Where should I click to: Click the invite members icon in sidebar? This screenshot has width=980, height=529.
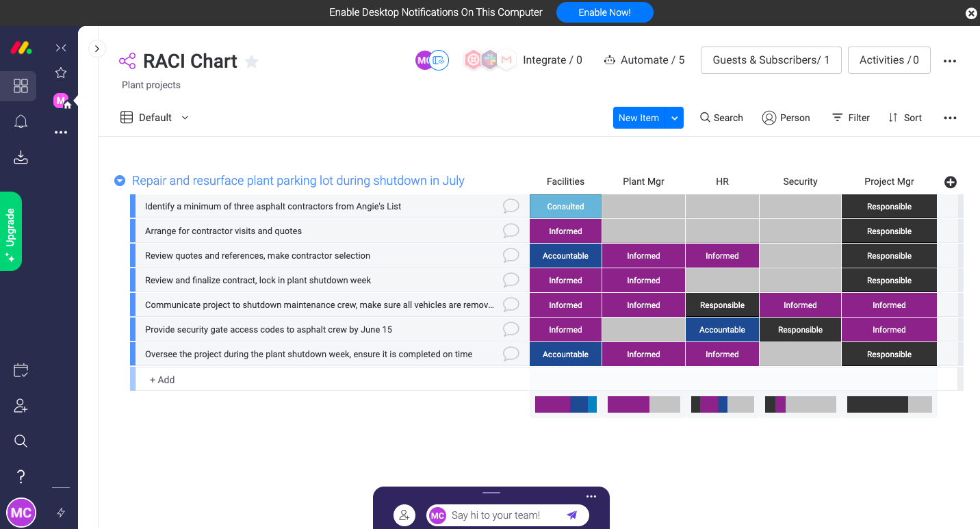click(21, 406)
